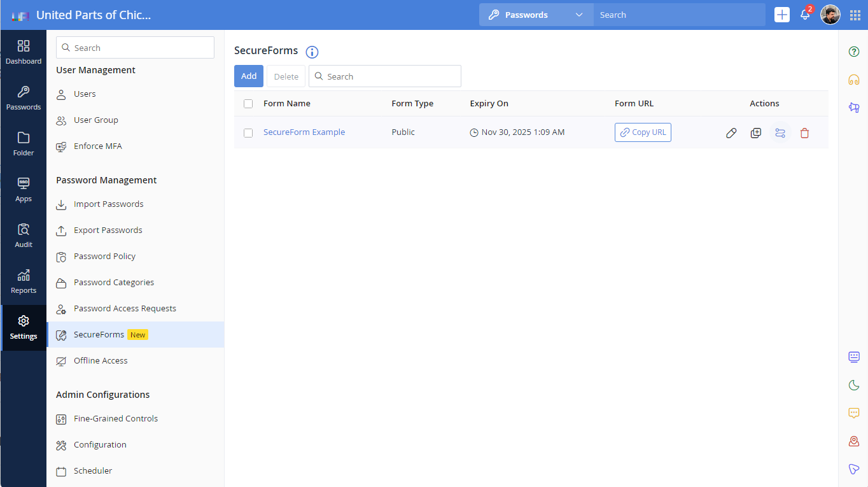Open the apps grid menu at the top right
Viewport: 868px width, 487px height.
point(855,15)
